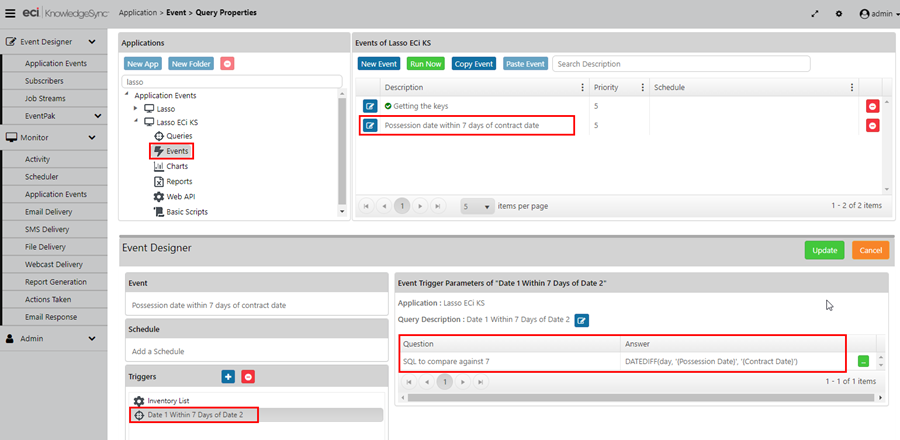Select the Reports tree item
This screenshot has height=440, width=900.
coord(173,181)
